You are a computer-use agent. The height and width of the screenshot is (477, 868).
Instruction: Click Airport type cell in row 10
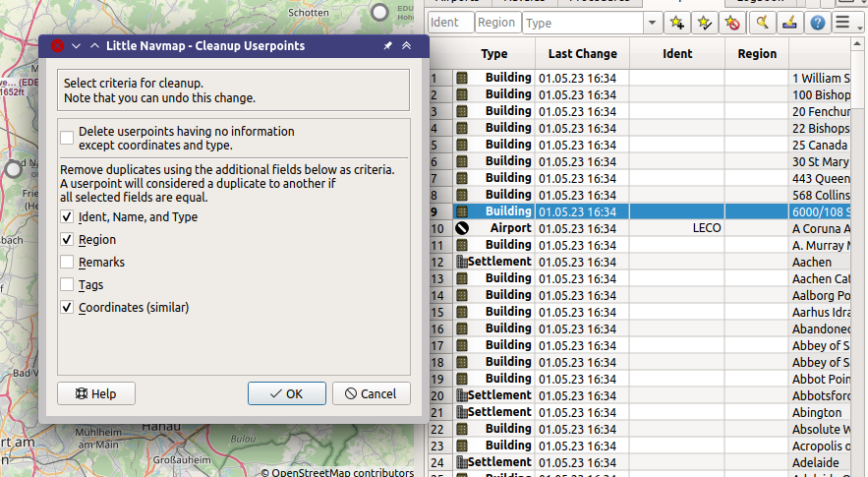coord(493,228)
